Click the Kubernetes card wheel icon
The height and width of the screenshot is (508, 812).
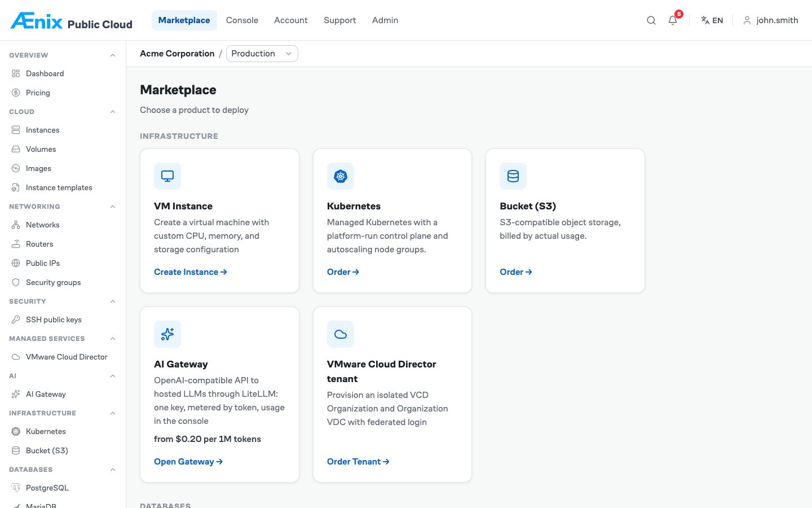tap(341, 176)
